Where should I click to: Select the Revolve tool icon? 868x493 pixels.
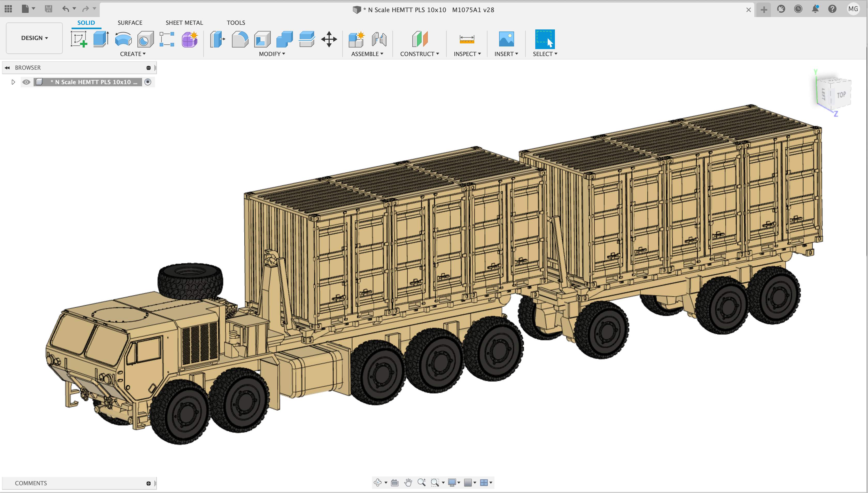tap(123, 39)
